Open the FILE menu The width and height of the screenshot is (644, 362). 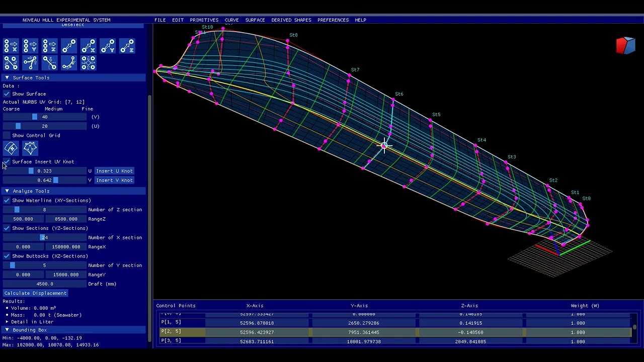pyautogui.click(x=160, y=20)
